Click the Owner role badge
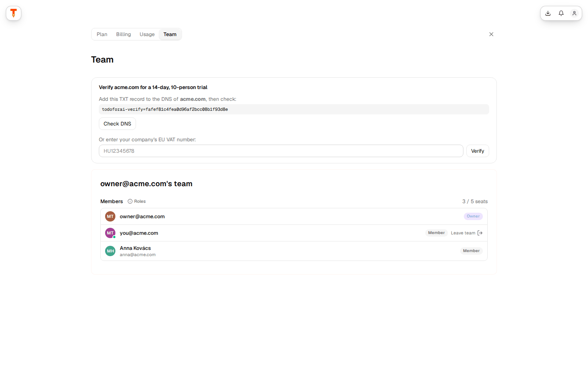Viewport: 588px width, 368px height. pos(473,216)
